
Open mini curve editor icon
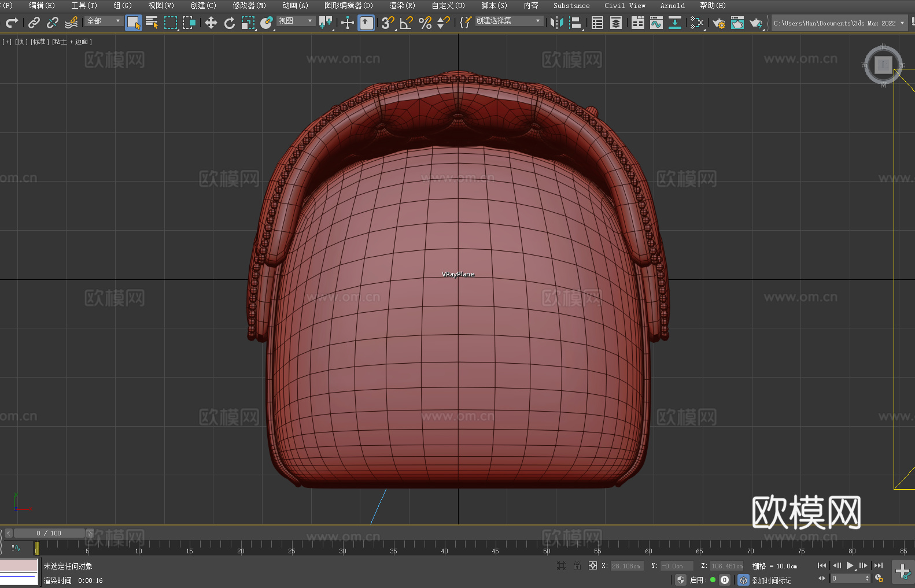point(16,548)
